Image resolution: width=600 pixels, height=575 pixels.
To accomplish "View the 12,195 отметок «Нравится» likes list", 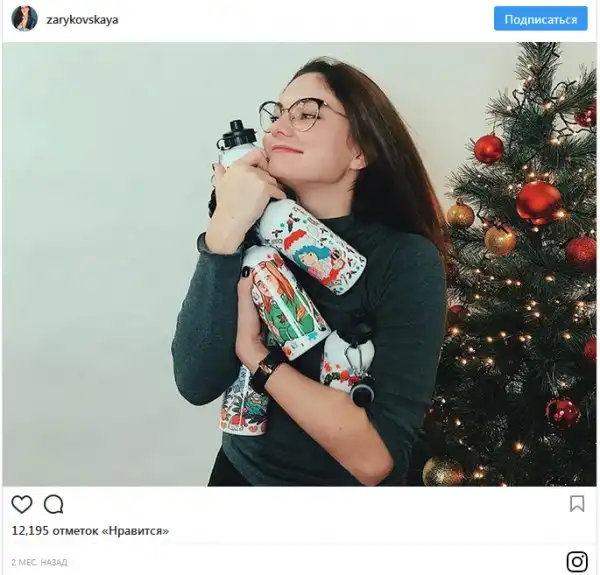I will coord(90,531).
